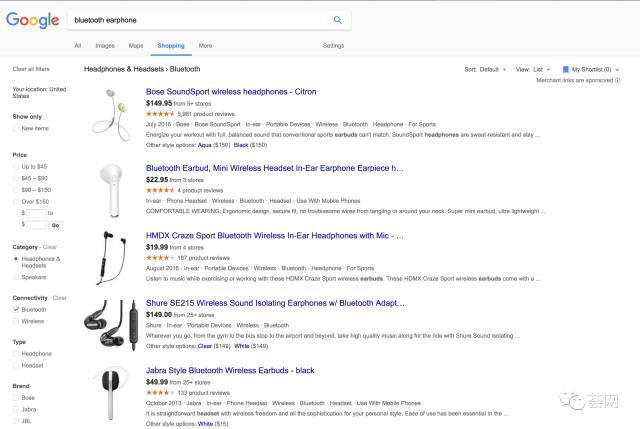Viewport: 640px width, 429px height.
Task: Open the Settings menu
Action: (333, 46)
